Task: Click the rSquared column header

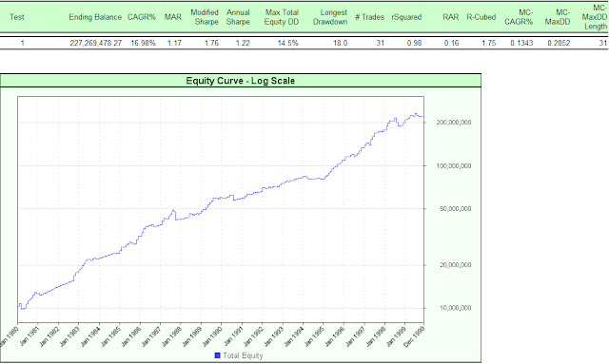Action: pos(406,17)
